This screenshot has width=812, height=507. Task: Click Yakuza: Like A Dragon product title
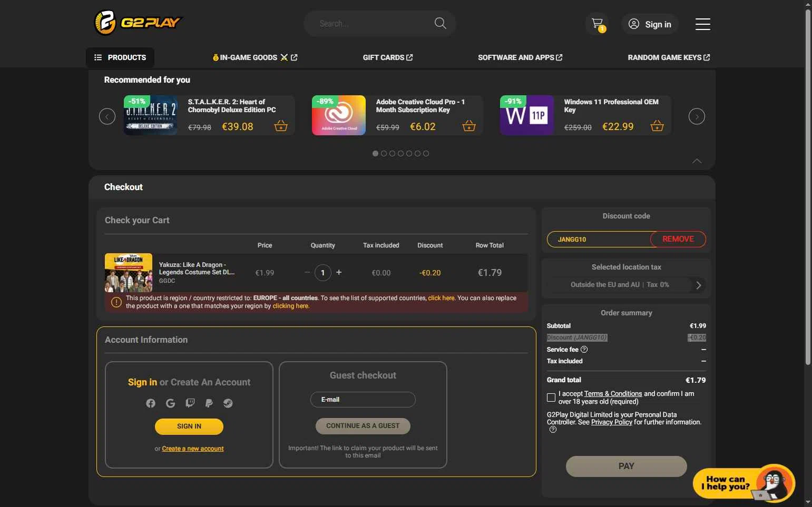197,269
